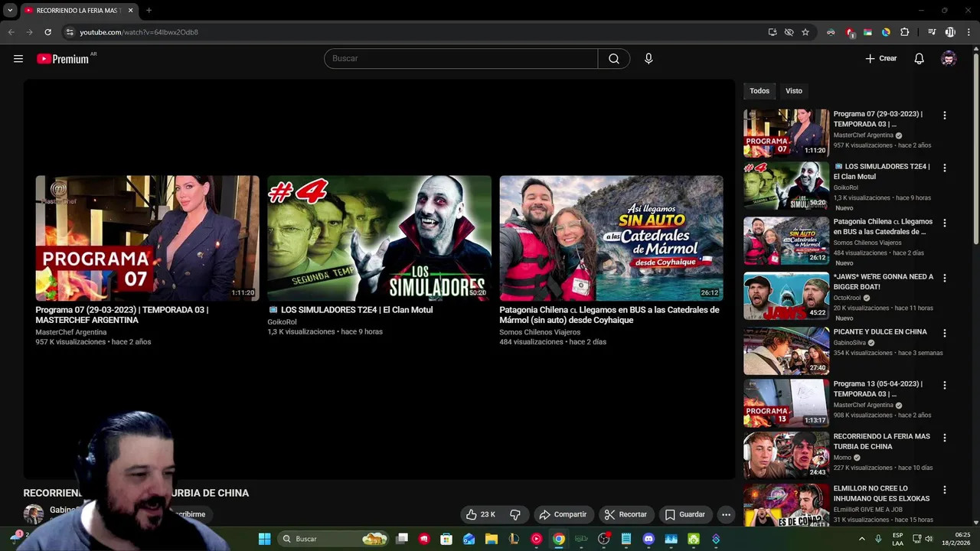
Task: Open the Chrome three-dot menu
Action: (x=969, y=32)
